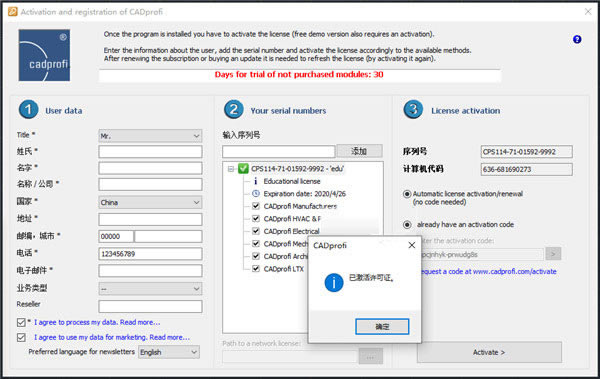The height and width of the screenshot is (379, 600).
Task: Click the postal code field containing 00000
Action: pyautogui.click(x=116, y=237)
